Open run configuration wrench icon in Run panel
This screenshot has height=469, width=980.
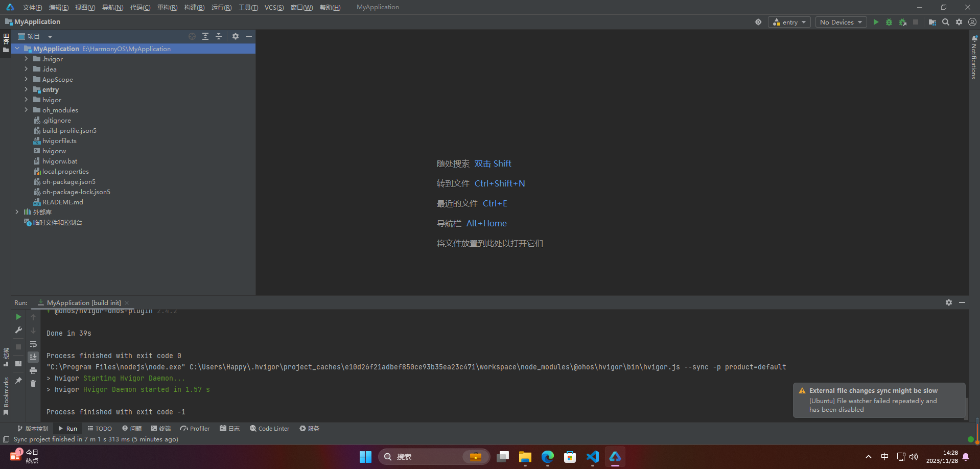18,330
